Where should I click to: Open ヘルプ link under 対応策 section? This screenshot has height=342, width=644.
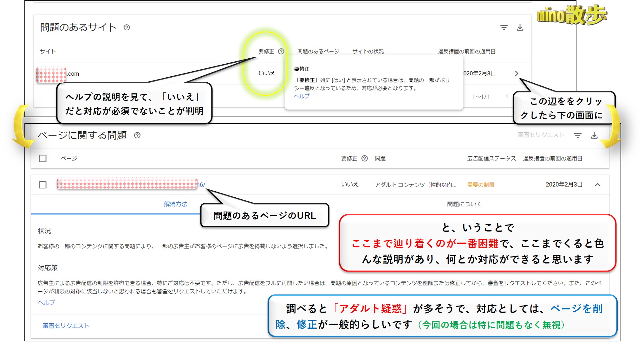(46, 302)
